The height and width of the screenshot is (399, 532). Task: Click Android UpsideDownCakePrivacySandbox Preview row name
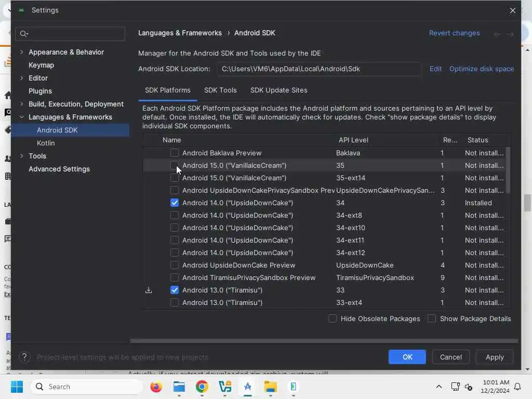point(259,191)
